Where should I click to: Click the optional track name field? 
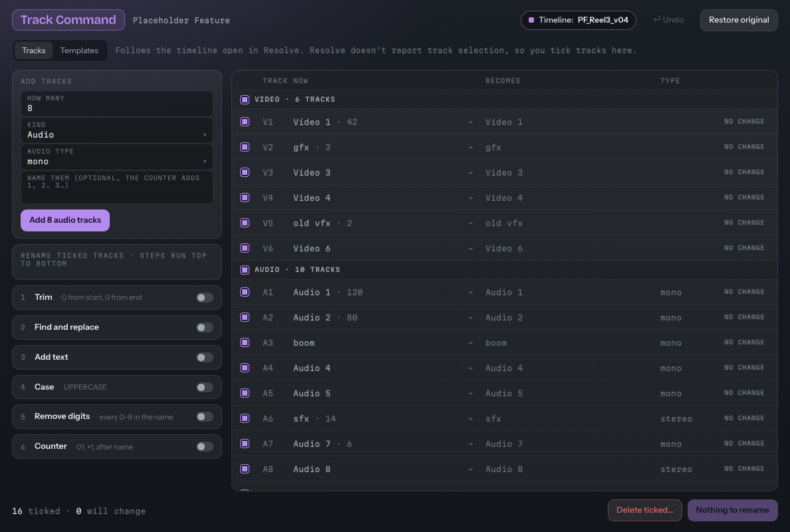click(x=117, y=188)
